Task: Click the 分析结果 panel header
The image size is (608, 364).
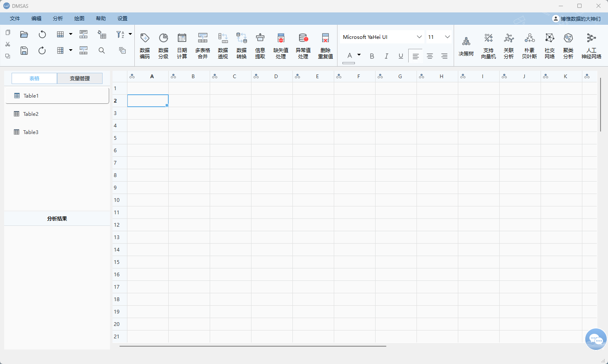Action: (x=57, y=218)
